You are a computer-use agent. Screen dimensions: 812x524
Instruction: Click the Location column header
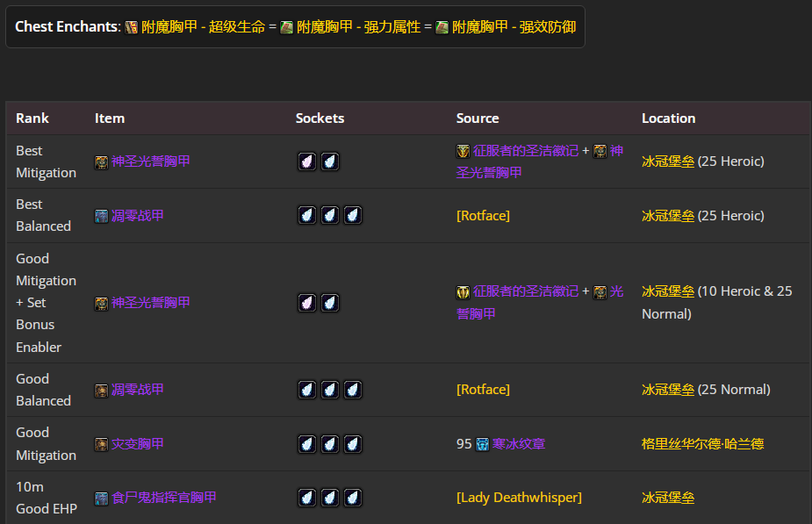pyautogui.click(x=668, y=118)
